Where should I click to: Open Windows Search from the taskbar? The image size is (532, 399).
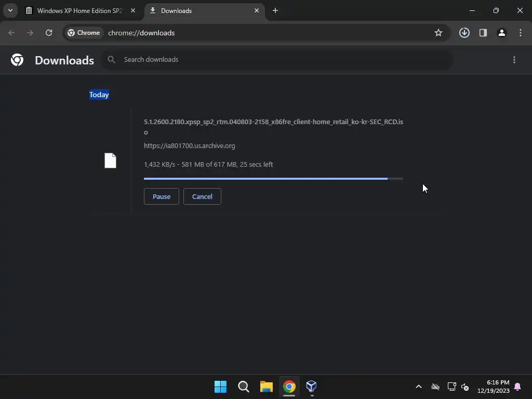coord(244,387)
